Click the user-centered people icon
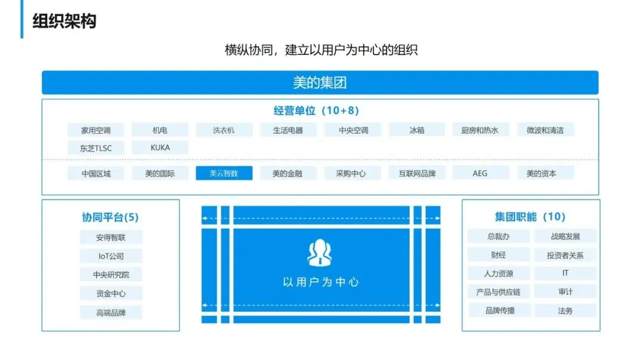The width and height of the screenshot is (644, 363). 320,253
